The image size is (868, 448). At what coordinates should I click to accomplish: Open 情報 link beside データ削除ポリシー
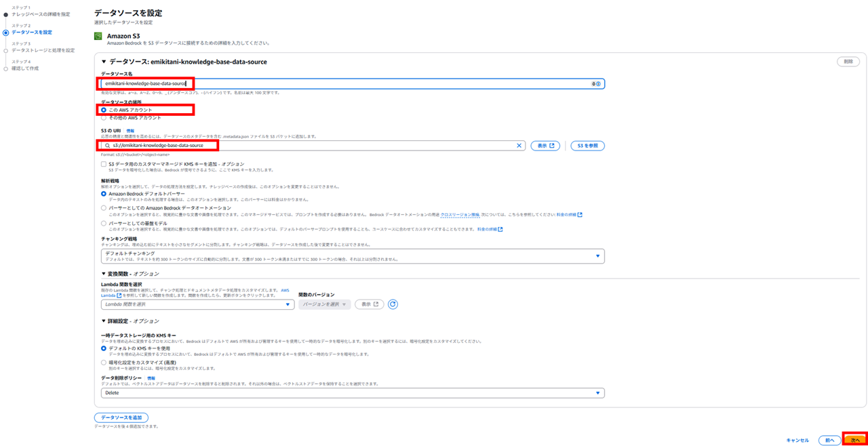pyautogui.click(x=151, y=378)
